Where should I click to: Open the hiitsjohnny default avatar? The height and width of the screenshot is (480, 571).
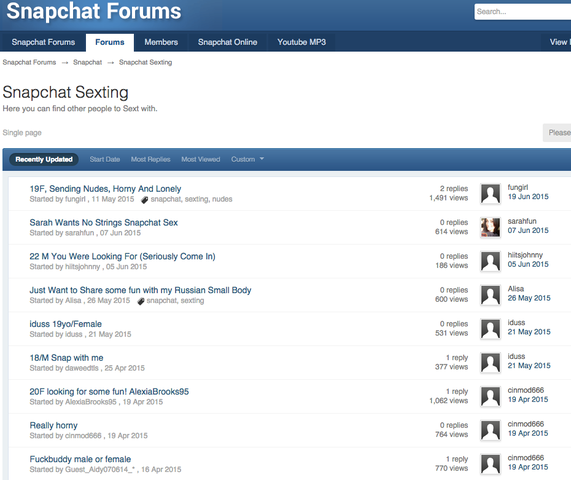point(490,261)
